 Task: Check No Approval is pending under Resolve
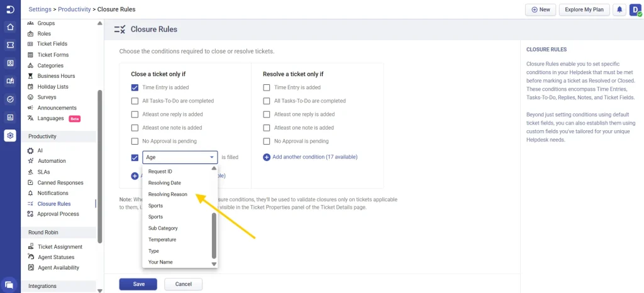(x=267, y=141)
